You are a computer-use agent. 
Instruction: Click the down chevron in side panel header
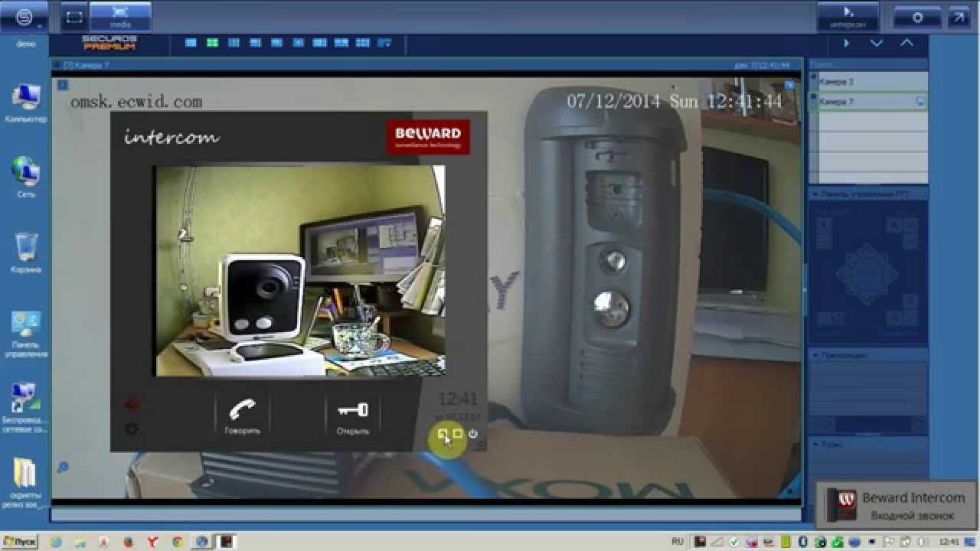[877, 43]
